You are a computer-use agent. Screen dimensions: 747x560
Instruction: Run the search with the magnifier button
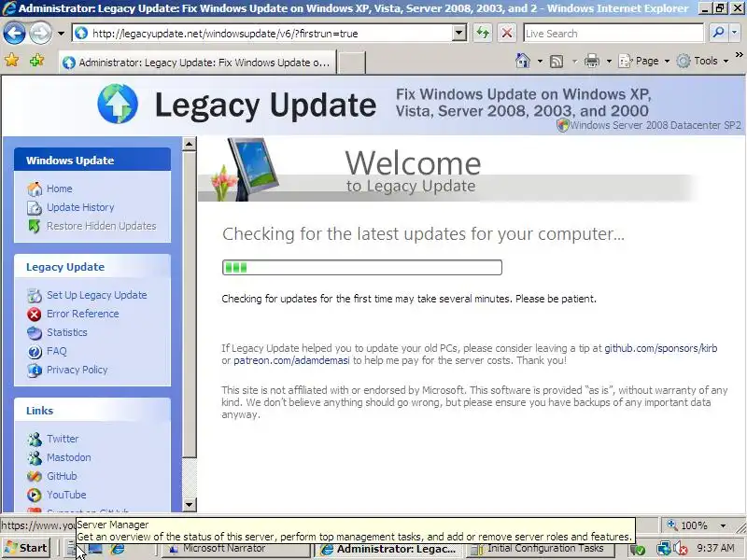[718, 33]
